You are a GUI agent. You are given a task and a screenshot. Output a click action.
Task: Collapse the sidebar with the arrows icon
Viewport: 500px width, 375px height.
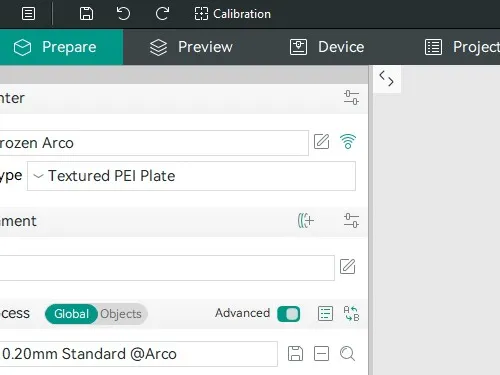387,79
